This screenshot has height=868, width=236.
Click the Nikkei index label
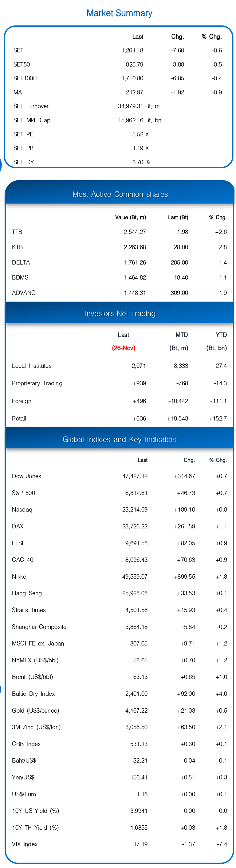pos(20,577)
